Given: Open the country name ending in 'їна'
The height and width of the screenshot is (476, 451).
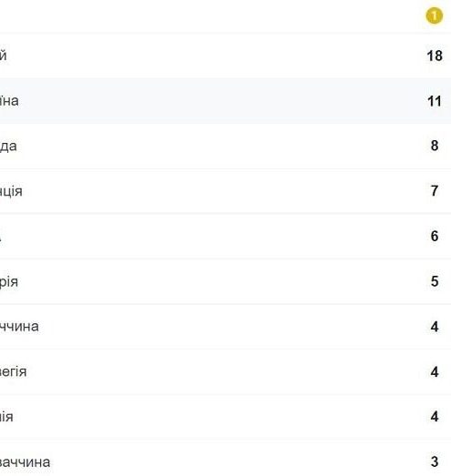Looking at the screenshot, I should coord(9,101).
